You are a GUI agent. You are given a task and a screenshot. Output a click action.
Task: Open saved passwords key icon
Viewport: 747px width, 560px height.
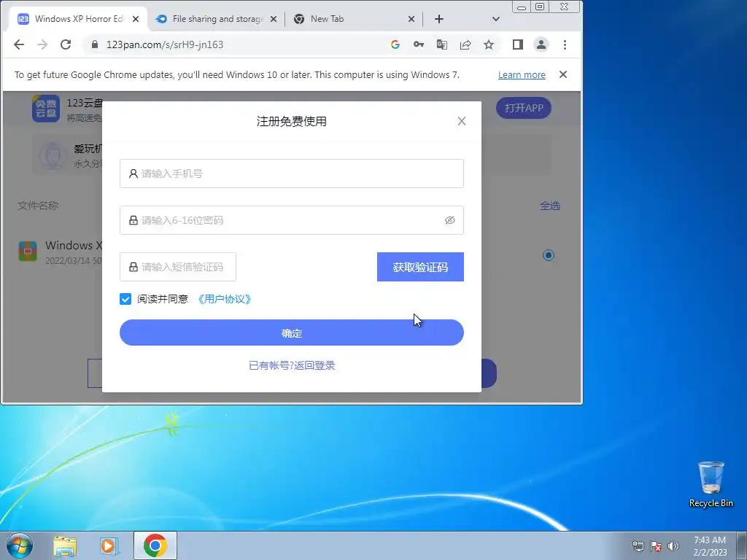coord(418,44)
